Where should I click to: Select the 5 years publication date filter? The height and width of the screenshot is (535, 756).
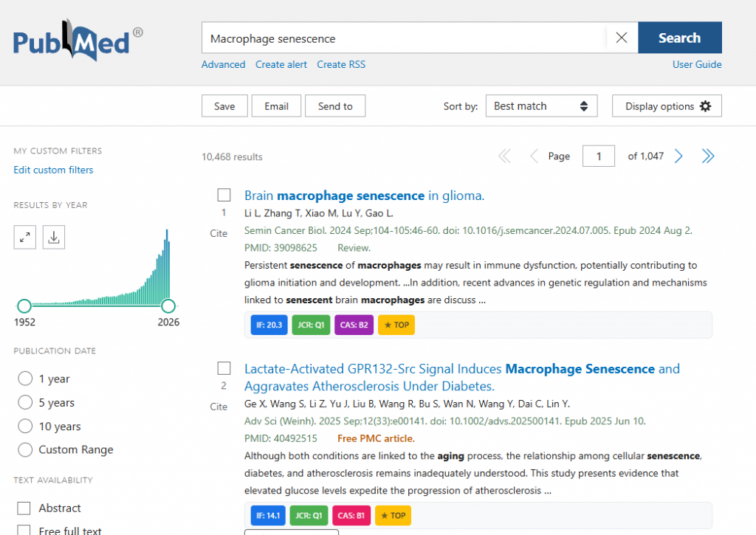[x=25, y=402]
